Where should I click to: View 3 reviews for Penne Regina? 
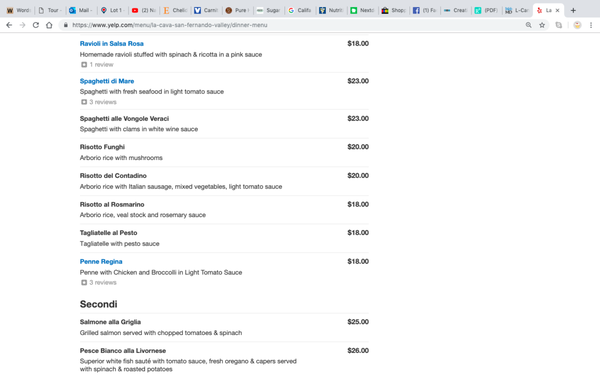click(x=103, y=283)
